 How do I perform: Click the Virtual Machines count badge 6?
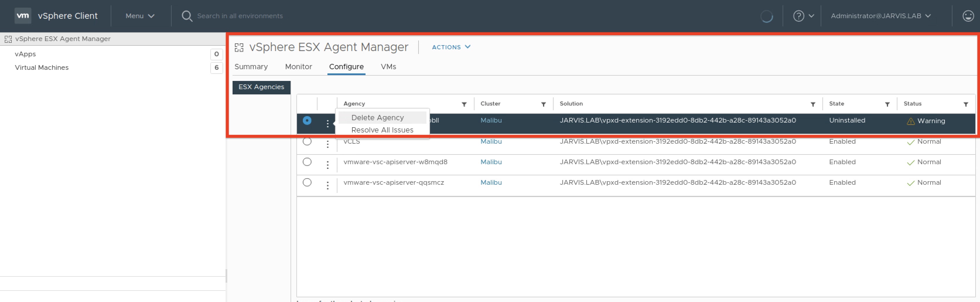(x=216, y=68)
